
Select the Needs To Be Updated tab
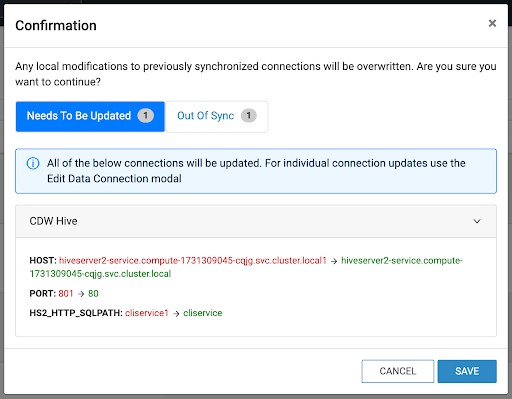[90, 116]
